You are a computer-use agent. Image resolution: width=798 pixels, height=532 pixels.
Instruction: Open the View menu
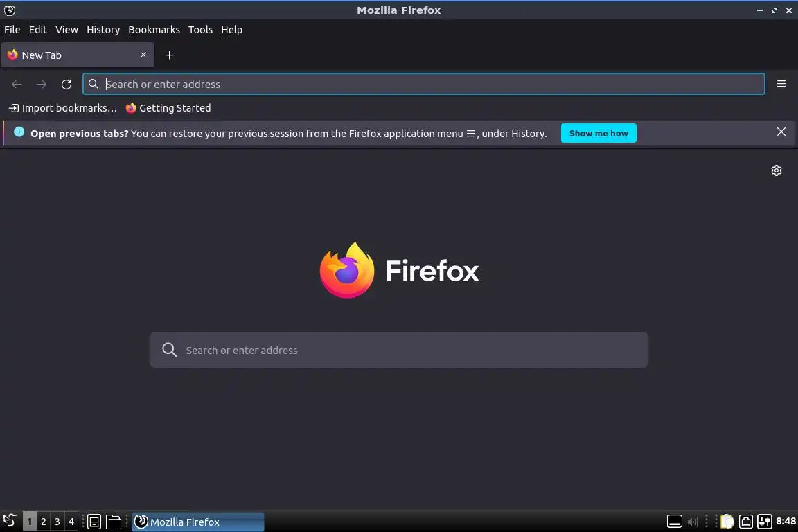(66, 30)
